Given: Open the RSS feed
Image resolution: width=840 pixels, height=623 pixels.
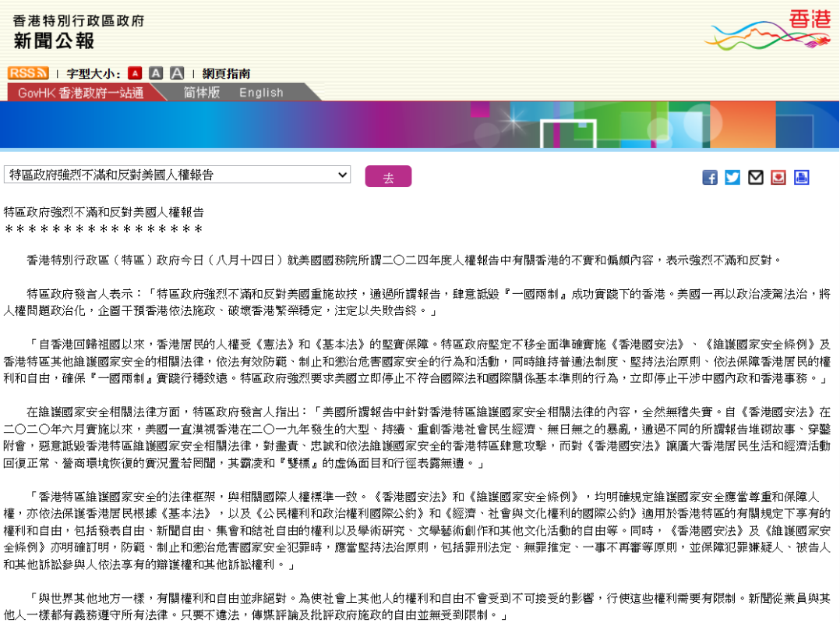Looking at the screenshot, I should pyautogui.click(x=28, y=73).
